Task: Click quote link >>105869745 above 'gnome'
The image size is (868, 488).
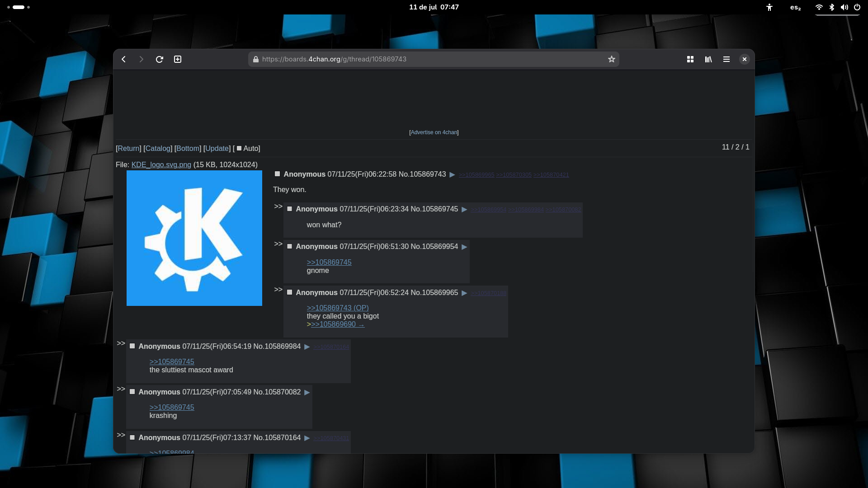Action: [x=329, y=262]
